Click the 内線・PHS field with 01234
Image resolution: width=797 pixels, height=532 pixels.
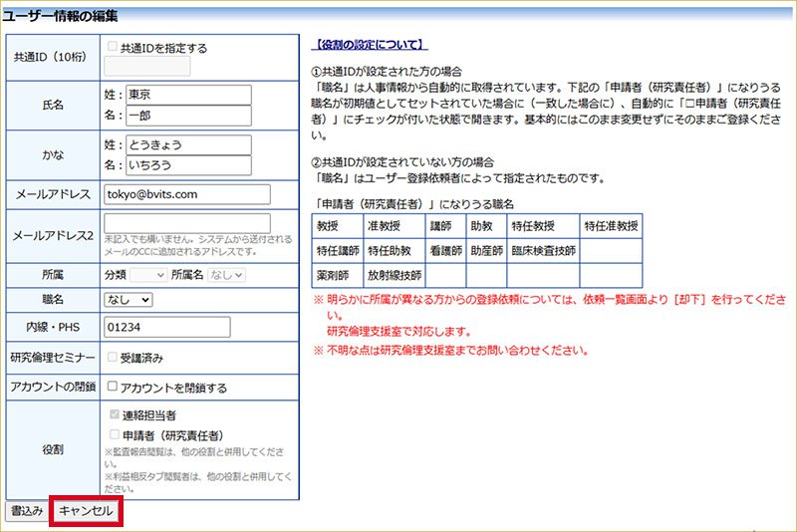pos(167,327)
